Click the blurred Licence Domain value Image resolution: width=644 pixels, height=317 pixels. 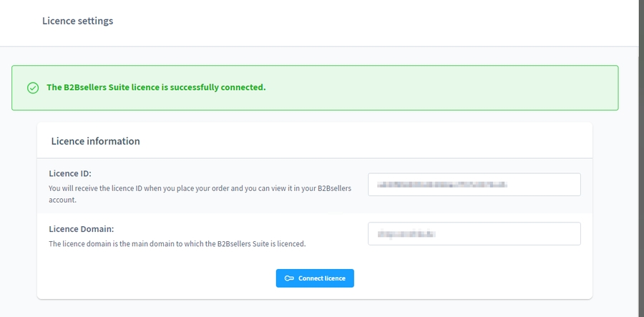pyautogui.click(x=406, y=233)
